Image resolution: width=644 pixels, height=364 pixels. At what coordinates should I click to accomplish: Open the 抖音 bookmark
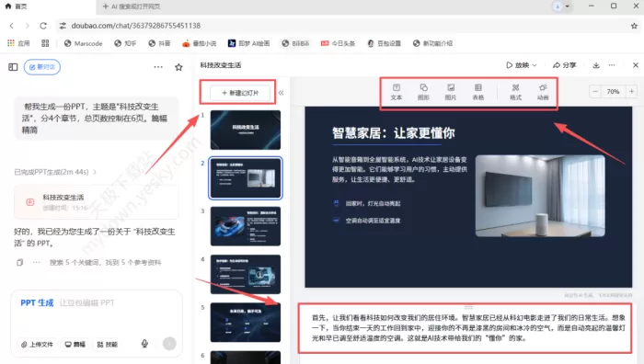(159, 43)
